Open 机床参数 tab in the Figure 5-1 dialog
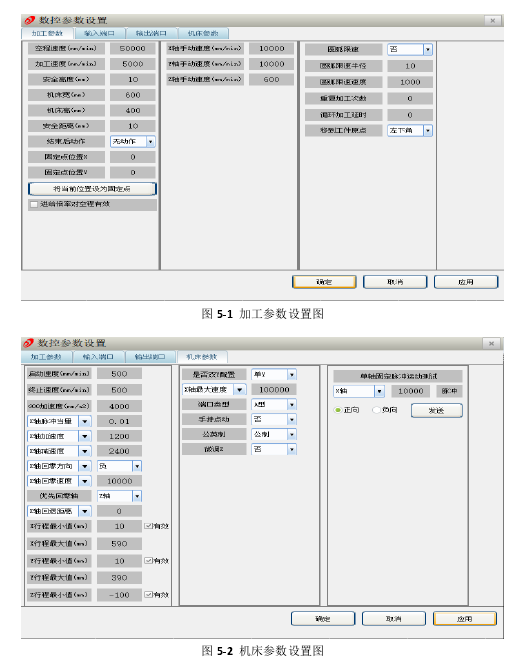Viewport: 520px width, 665px height. pos(203,34)
